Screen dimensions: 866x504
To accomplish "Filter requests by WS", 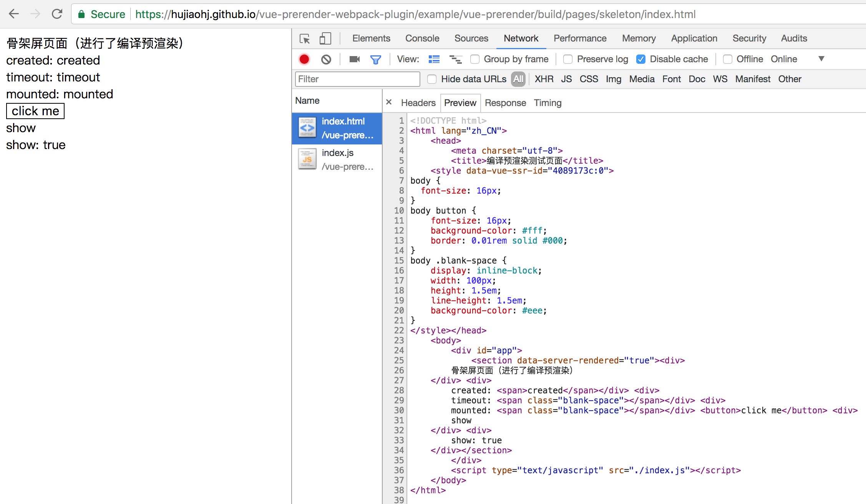I will click(720, 79).
